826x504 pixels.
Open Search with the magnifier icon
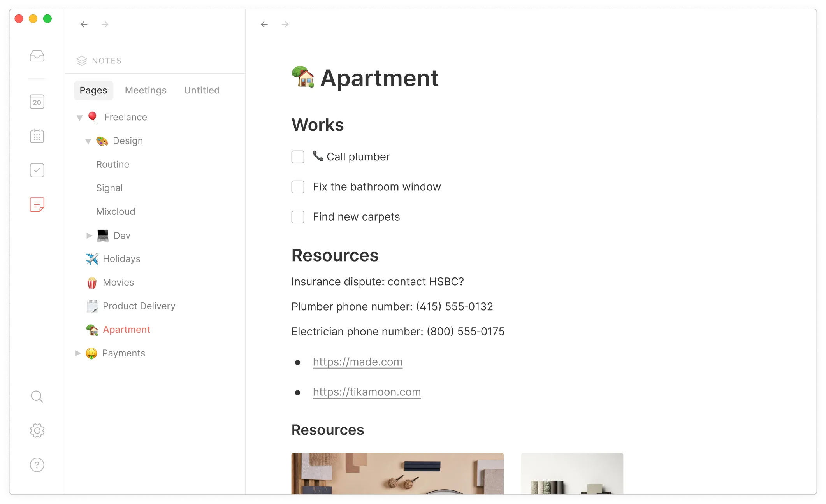[37, 397]
